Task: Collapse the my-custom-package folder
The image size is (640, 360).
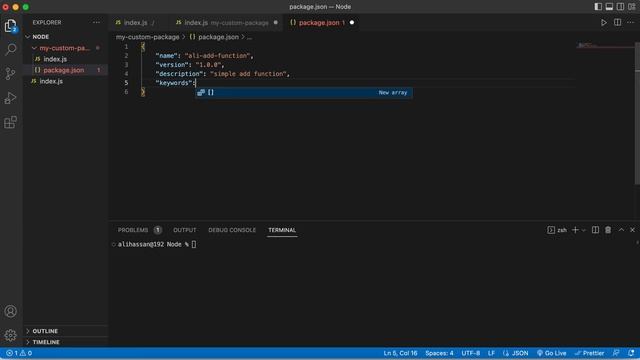Action: pyautogui.click(x=64, y=48)
